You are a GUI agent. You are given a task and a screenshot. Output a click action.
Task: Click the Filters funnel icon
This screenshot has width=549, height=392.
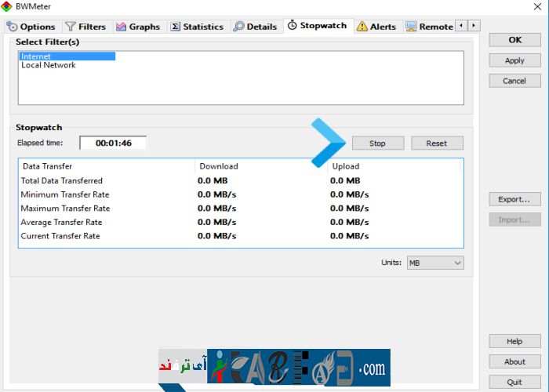pos(71,27)
